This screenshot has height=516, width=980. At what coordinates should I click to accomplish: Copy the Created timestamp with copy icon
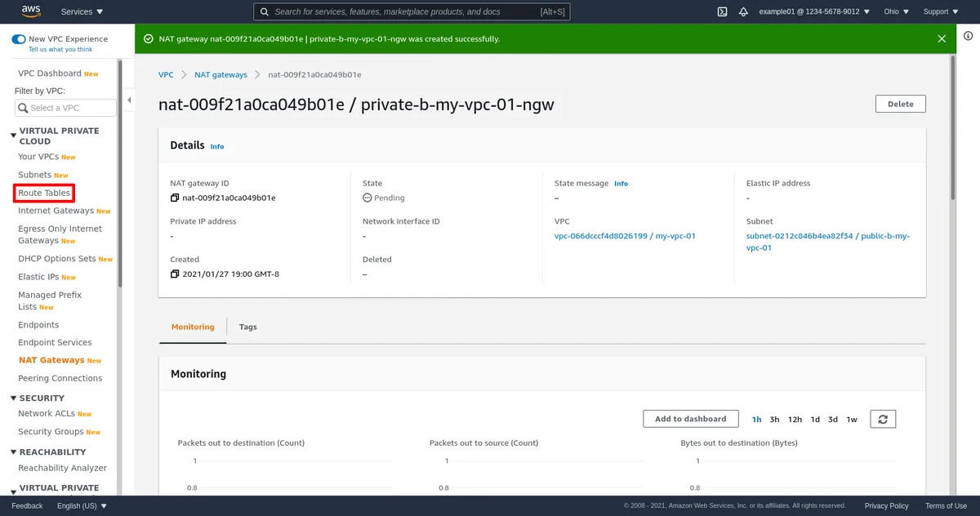(x=175, y=274)
